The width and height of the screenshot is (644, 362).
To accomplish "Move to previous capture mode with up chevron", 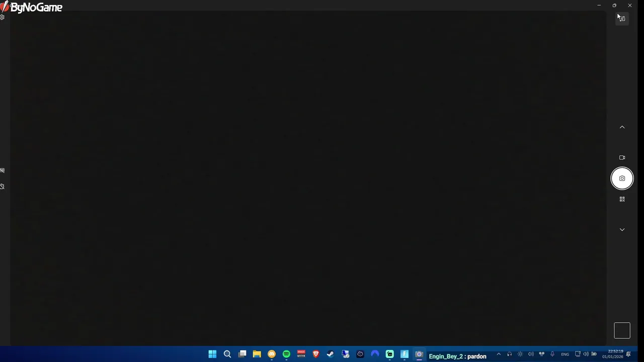I will [x=622, y=127].
